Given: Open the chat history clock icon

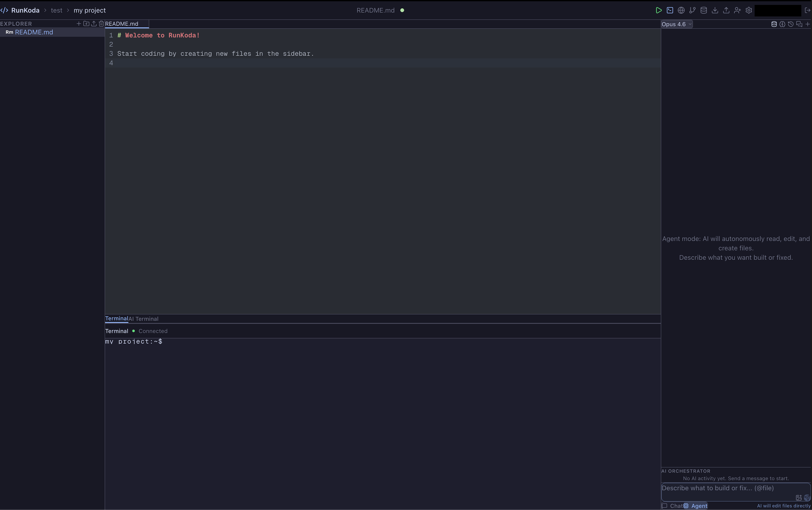Looking at the screenshot, I should pyautogui.click(x=791, y=24).
